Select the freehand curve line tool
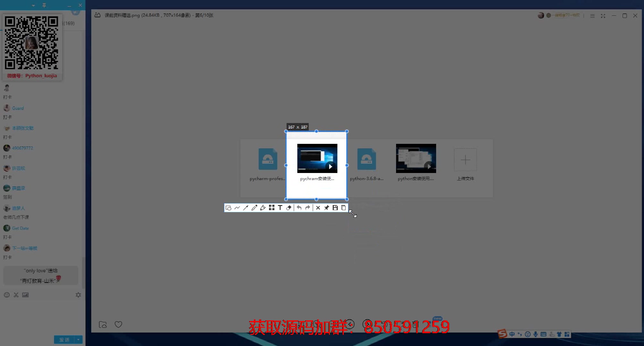 [237, 208]
